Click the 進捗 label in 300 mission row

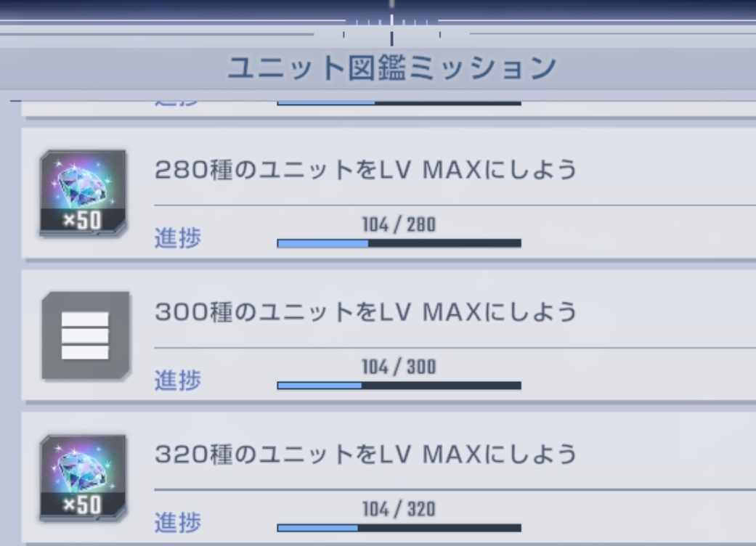(x=177, y=380)
